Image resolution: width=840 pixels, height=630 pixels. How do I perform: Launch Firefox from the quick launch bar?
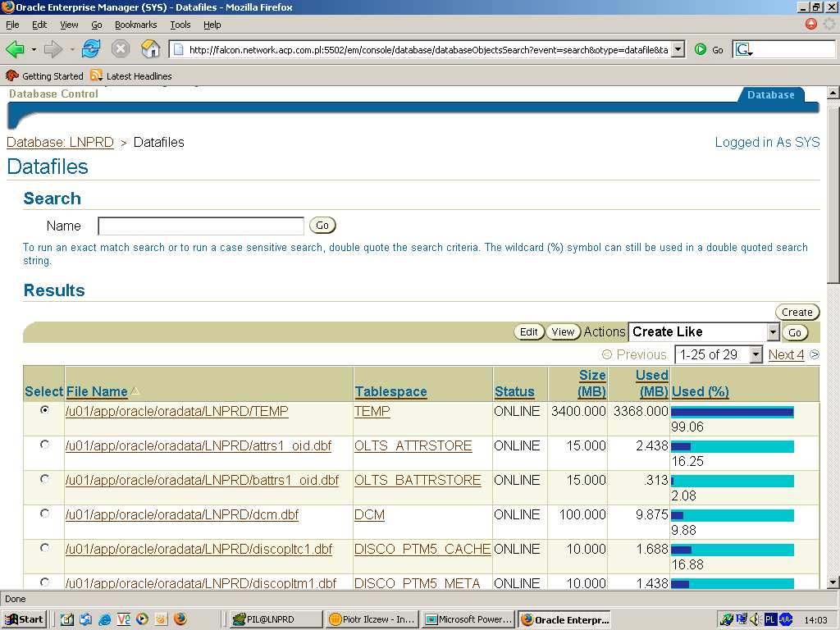click(x=180, y=619)
